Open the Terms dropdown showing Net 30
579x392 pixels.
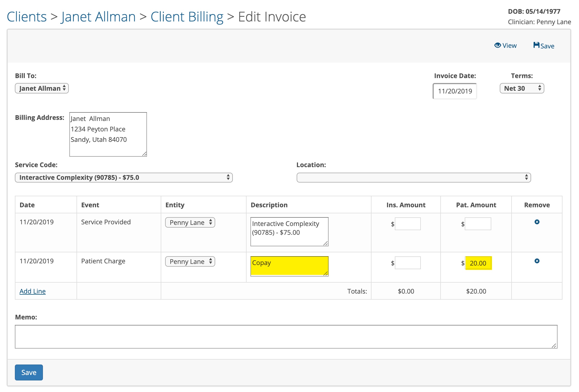521,88
